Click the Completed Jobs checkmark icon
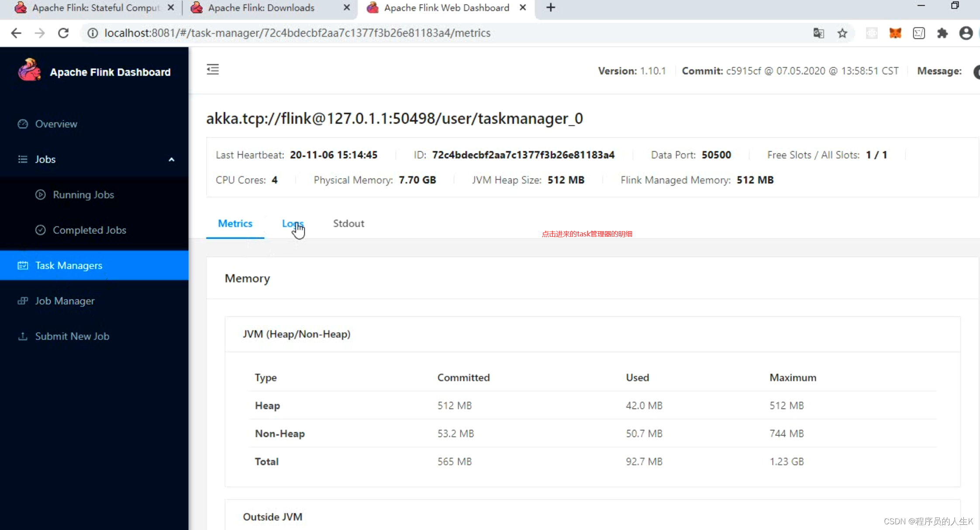Image resolution: width=980 pixels, height=530 pixels. [x=40, y=230]
